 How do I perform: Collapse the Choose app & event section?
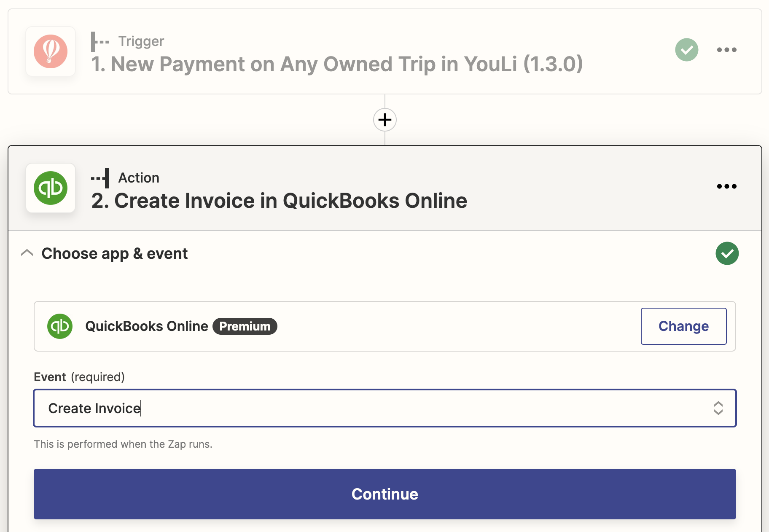[x=27, y=253]
